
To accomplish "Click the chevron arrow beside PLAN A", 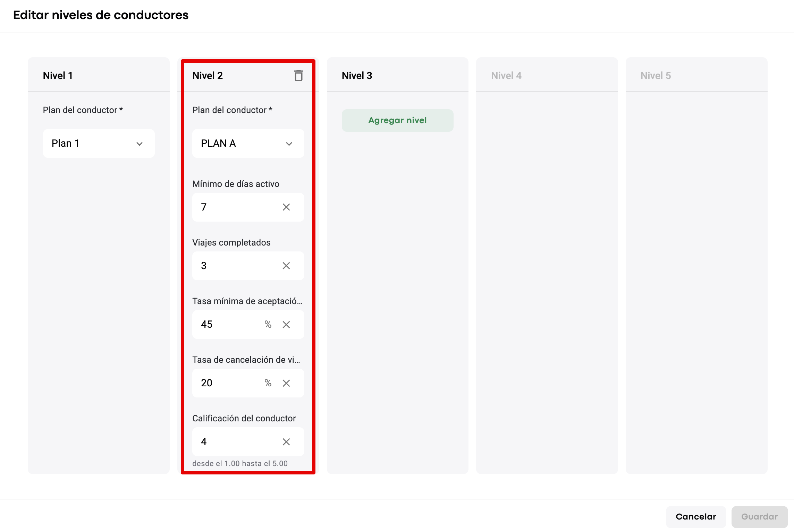I will [x=289, y=144].
